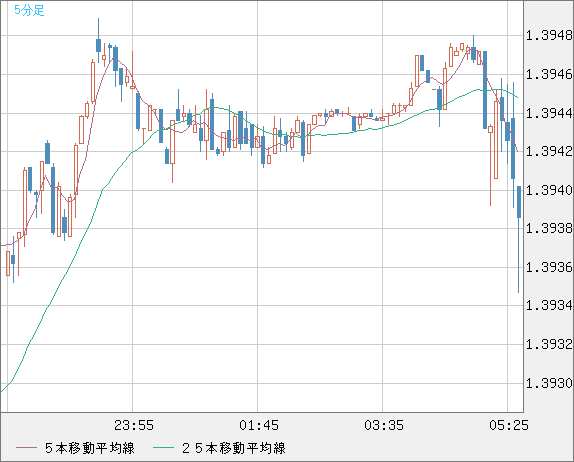Click the 5本移動平均線 legend label
The height and width of the screenshot is (462, 574).
(x=90, y=448)
